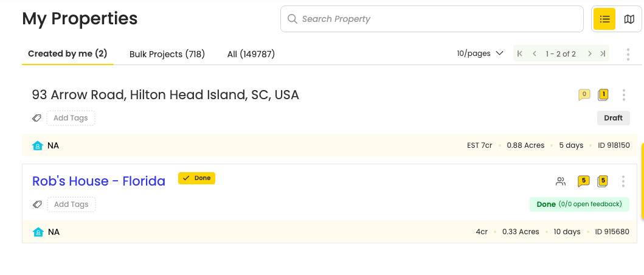This screenshot has height=275, width=644.
Task: Switch to the All (149787) tab
Action: pyautogui.click(x=251, y=54)
